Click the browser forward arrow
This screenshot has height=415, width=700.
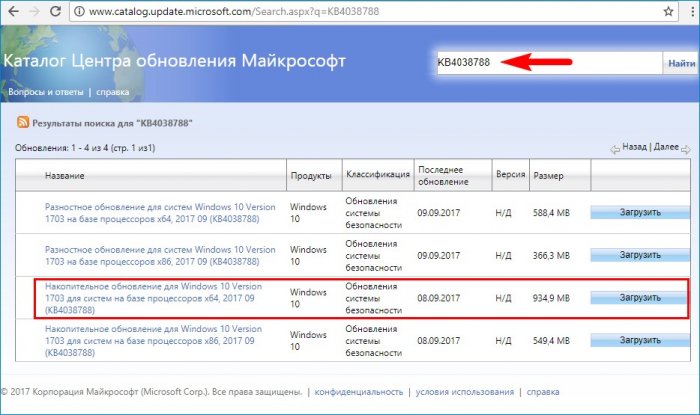pos(34,11)
